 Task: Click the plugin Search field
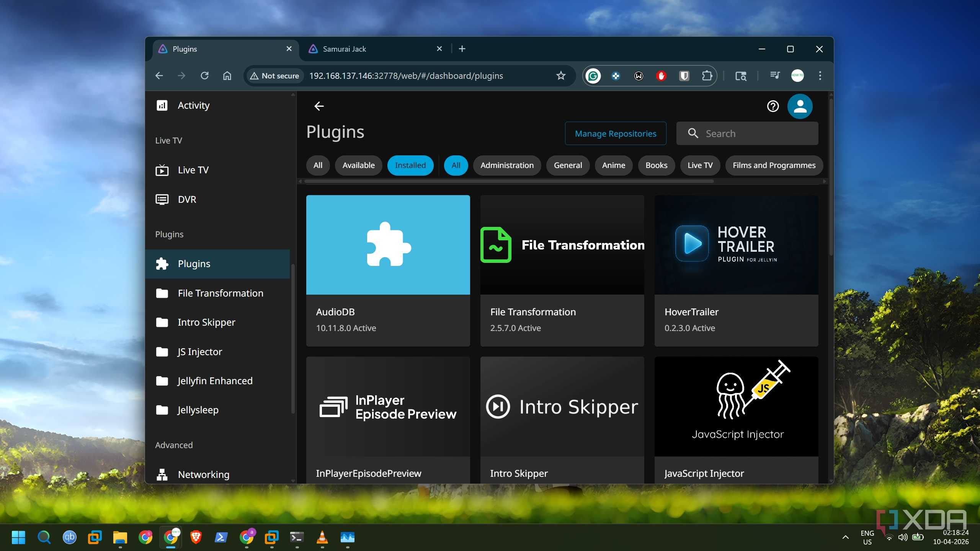pyautogui.click(x=747, y=134)
